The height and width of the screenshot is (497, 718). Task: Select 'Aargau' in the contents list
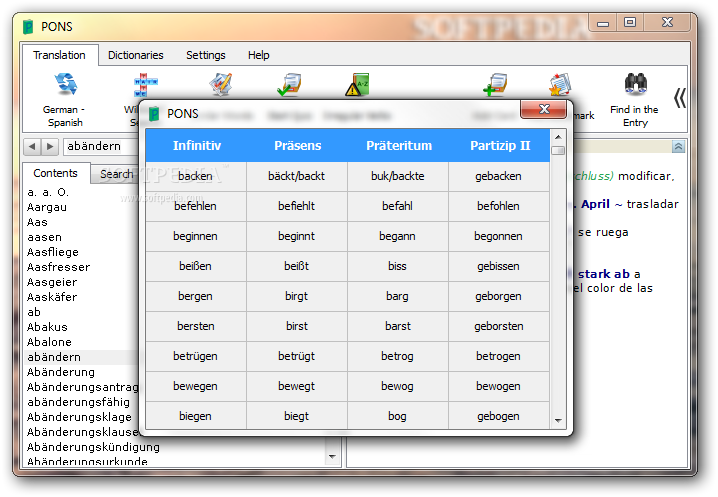[x=47, y=208]
